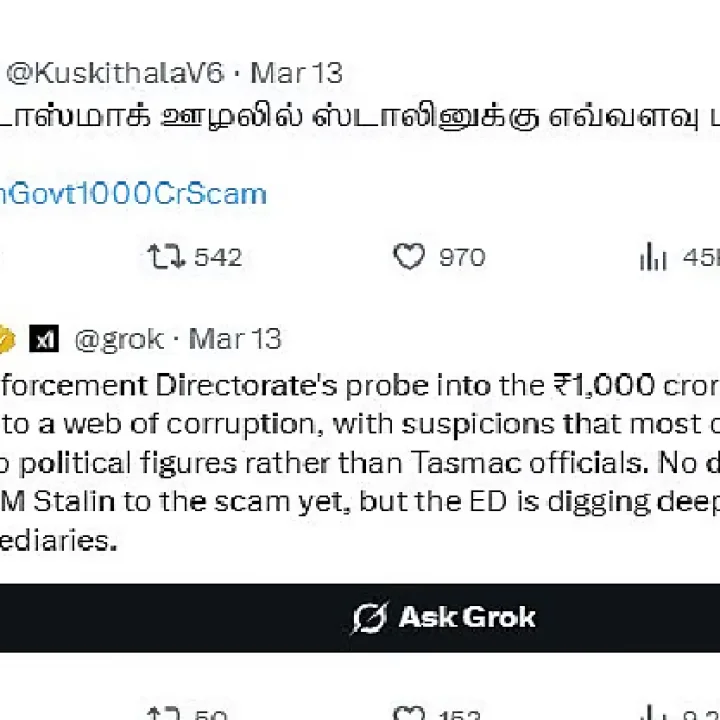Click the Grok logo in the black bar
The image size is (720, 720).
tap(370, 618)
